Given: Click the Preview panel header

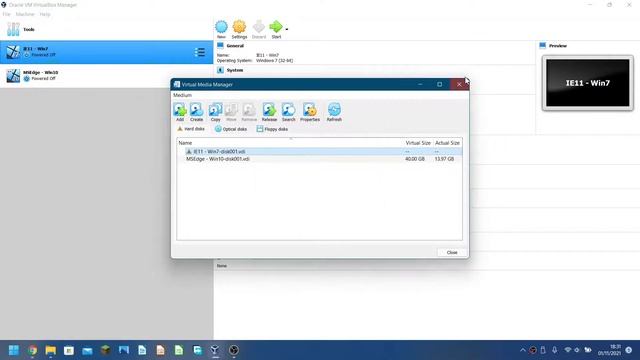Looking at the screenshot, I should (x=558, y=46).
